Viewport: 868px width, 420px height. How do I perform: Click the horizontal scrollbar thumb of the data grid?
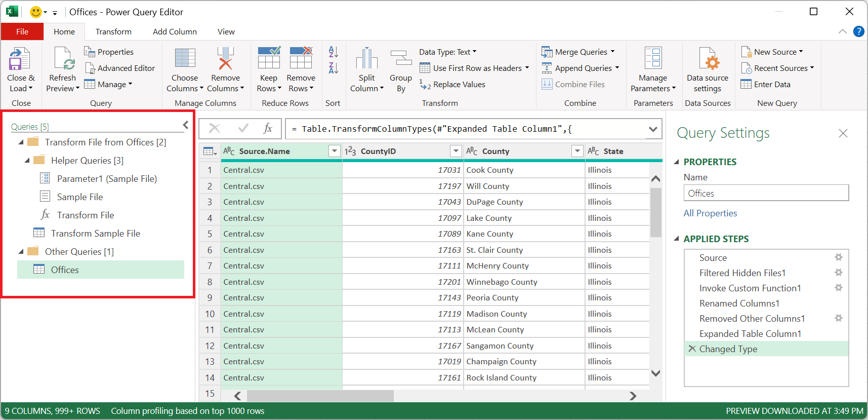pyautogui.click(x=320, y=396)
